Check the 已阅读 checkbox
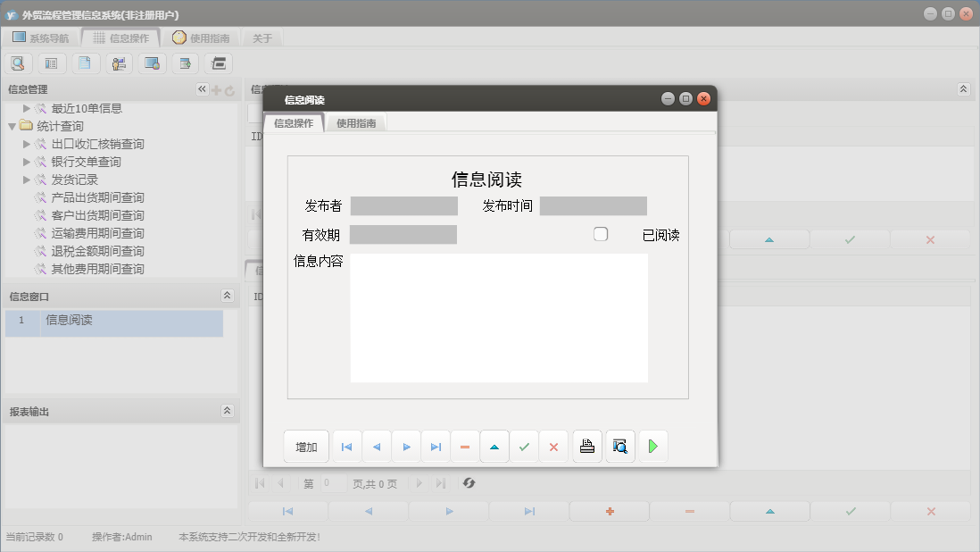Image resolution: width=980 pixels, height=552 pixels. click(x=601, y=233)
